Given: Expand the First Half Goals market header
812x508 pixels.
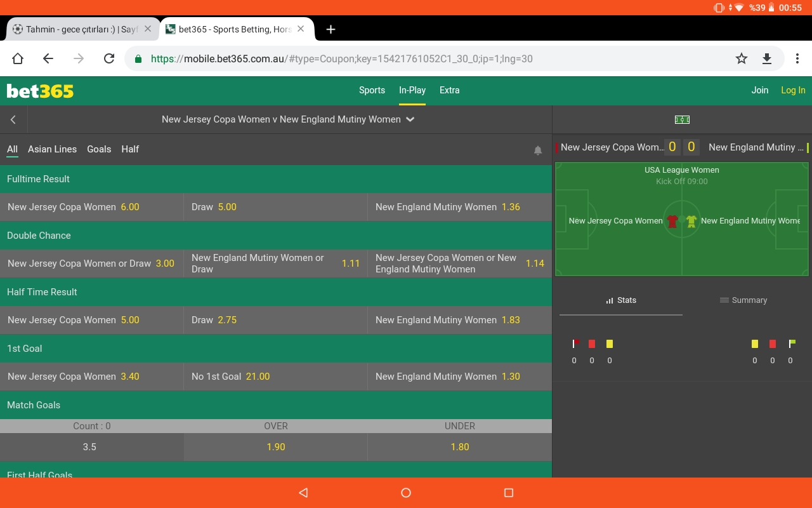Looking at the screenshot, I should click(x=276, y=470).
